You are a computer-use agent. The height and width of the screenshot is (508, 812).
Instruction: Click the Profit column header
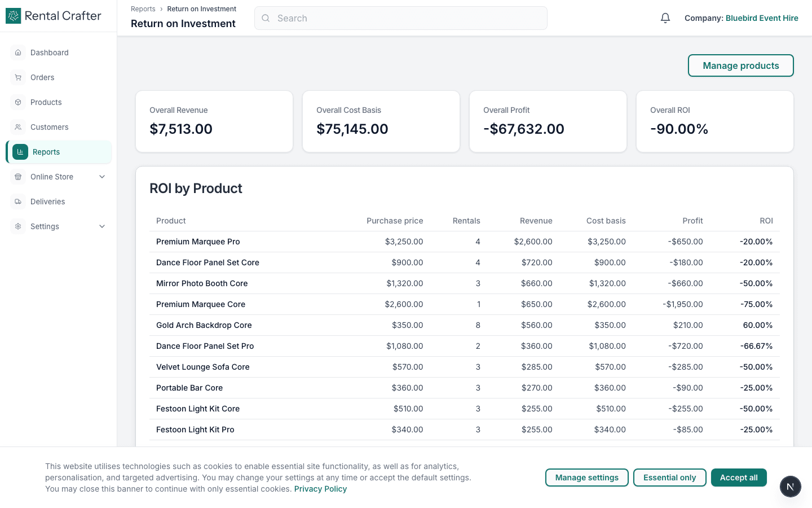[692, 221]
